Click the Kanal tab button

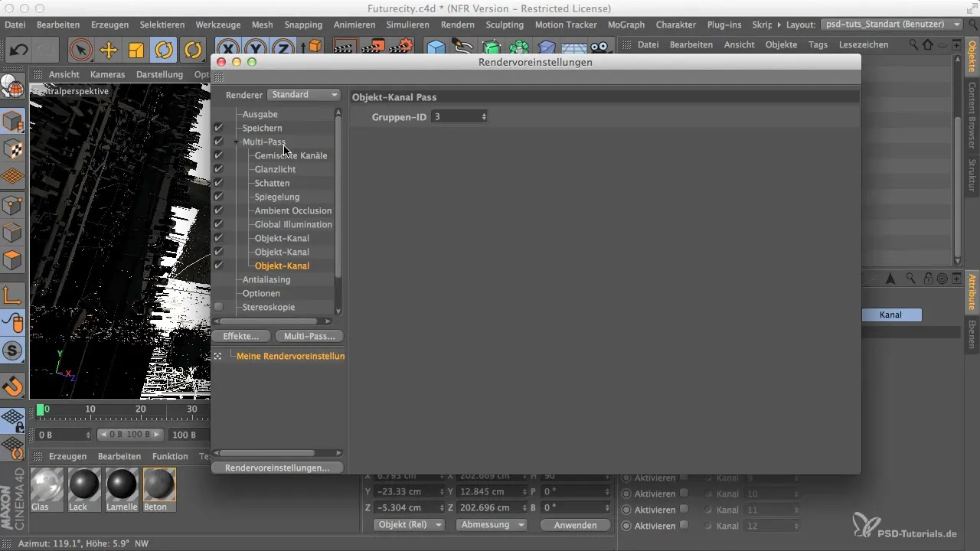pos(891,315)
